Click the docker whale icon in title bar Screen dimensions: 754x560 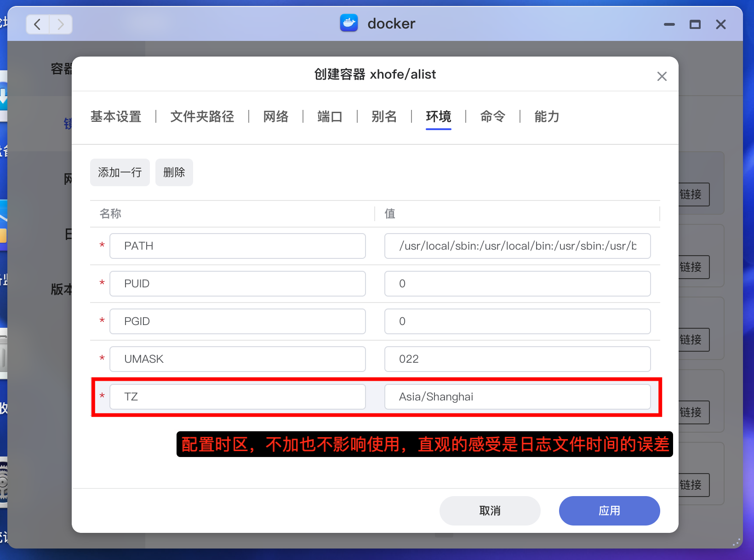click(x=349, y=23)
